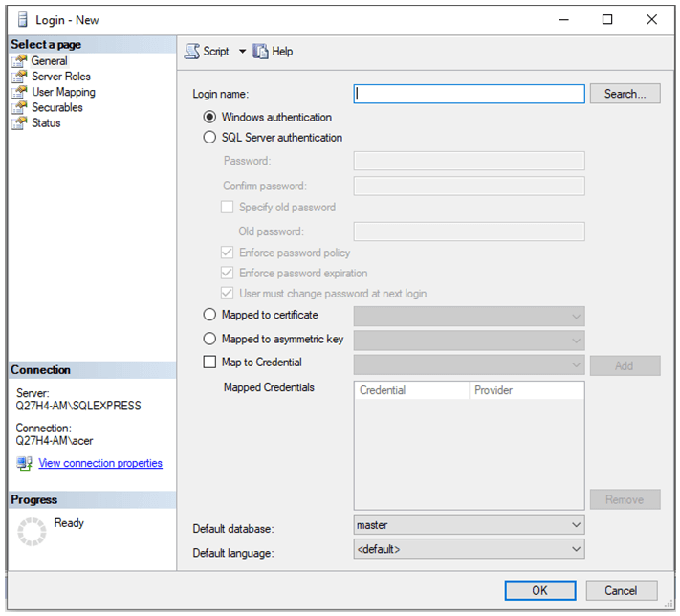Enable the Map to Credential checkbox
680x616 pixels.
210,363
